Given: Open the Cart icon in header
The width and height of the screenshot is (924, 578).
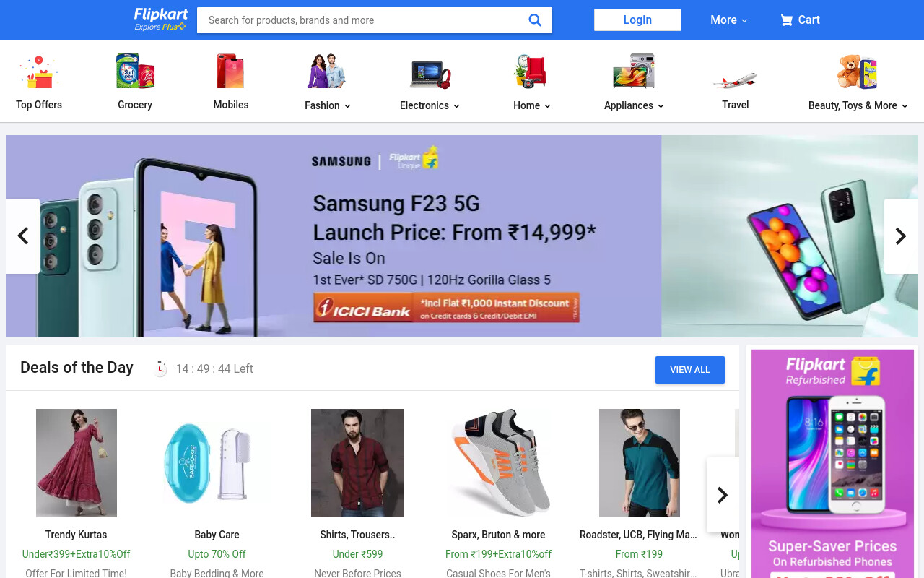Looking at the screenshot, I should 786,20.
